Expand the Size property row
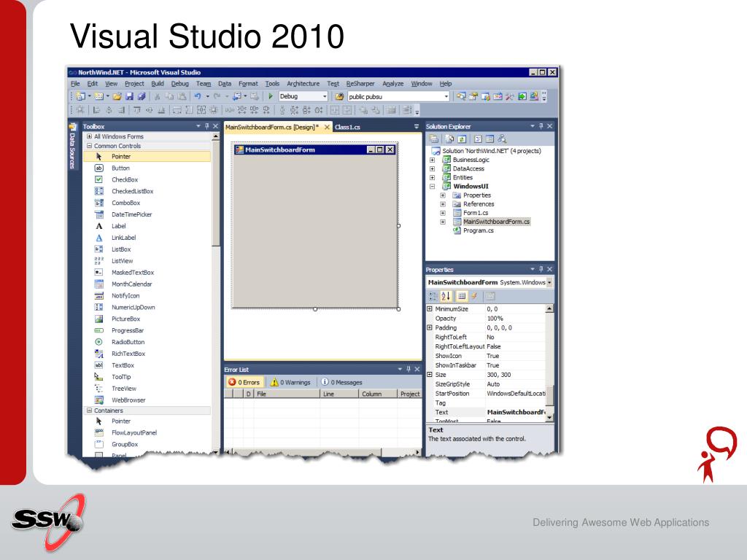The width and height of the screenshot is (747, 560). pyautogui.click(x=430, y=375)
